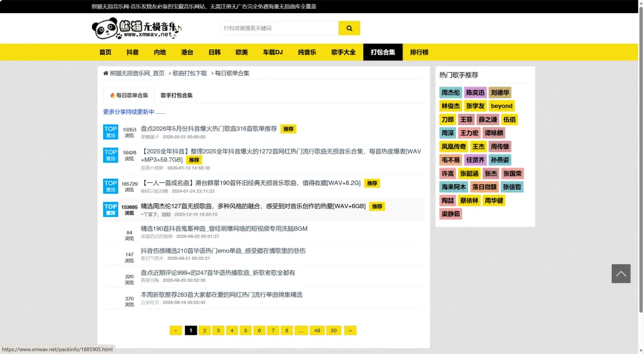
Task: Go to pagination page 49
Action: click(317, 331)
